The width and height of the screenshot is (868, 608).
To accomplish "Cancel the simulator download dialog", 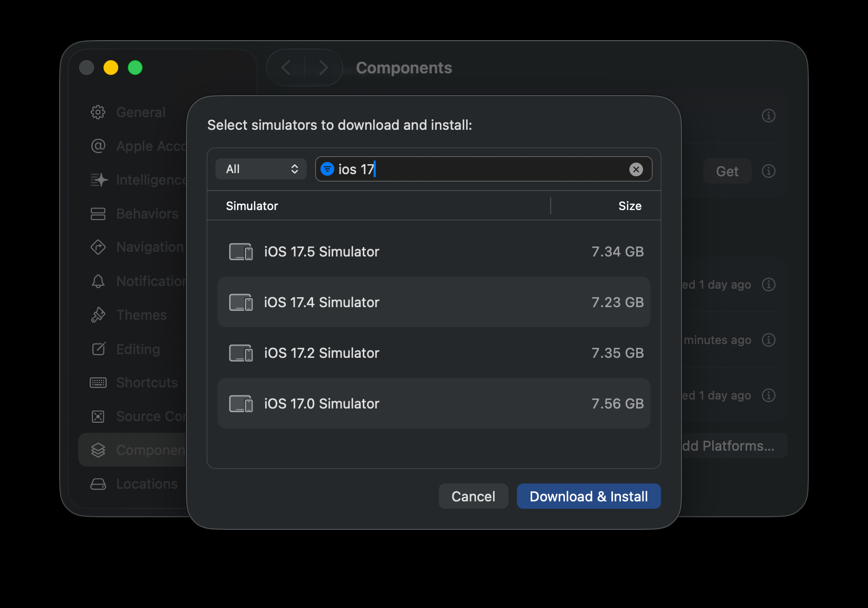I will coord(473,497).
